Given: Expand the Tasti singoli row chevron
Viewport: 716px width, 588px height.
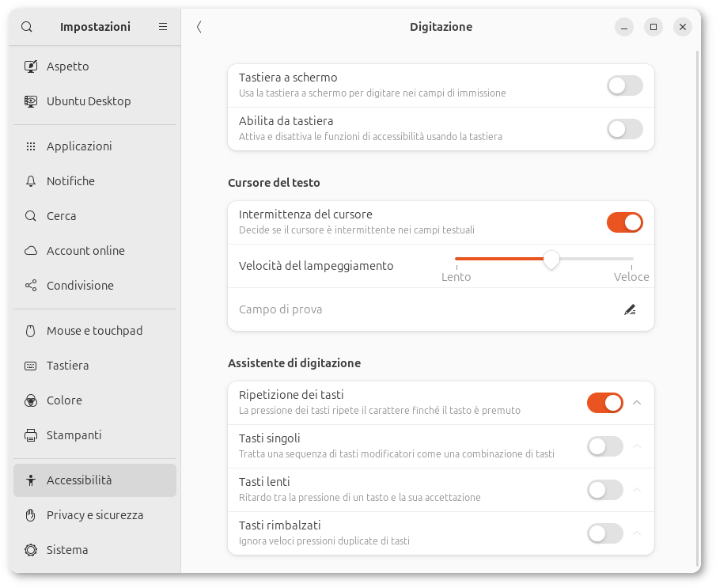Looking at the screenshot, I should [x=638, y=446].
